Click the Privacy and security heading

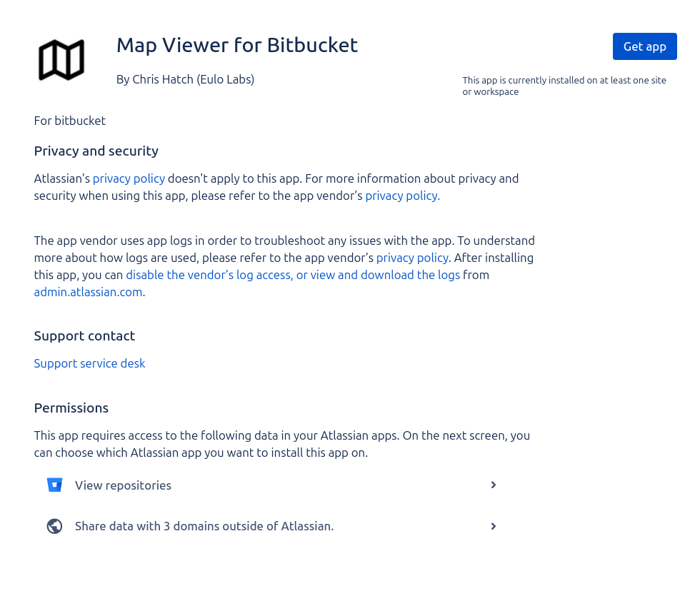pos(96,151)
